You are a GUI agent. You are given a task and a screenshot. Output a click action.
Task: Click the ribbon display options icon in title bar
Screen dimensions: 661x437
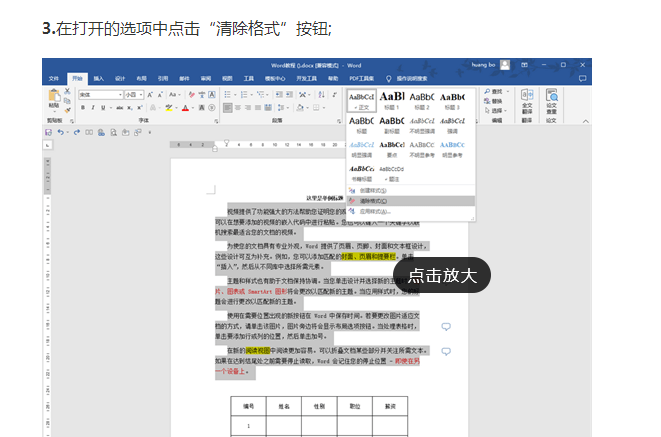(x=524, y=65)
